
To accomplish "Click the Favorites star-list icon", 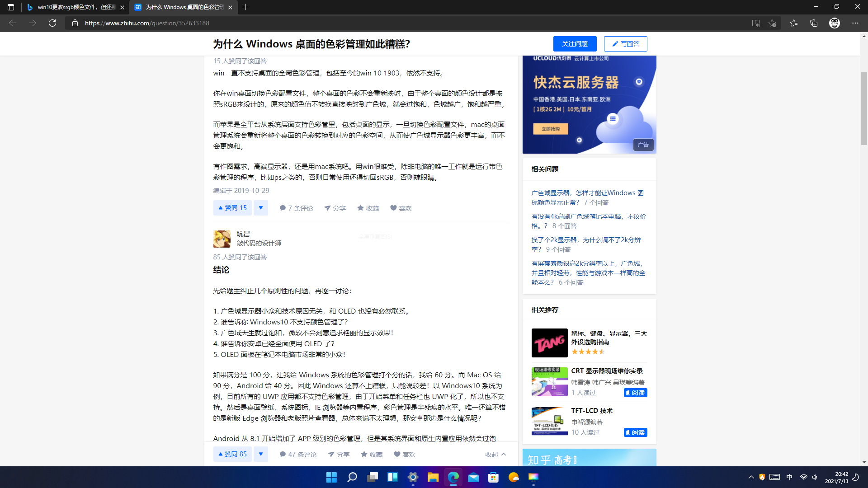I will (794, 23).
